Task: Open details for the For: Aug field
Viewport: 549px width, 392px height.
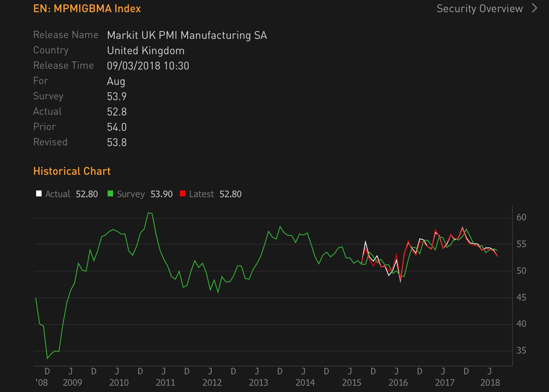Action: tap(117, 81)
